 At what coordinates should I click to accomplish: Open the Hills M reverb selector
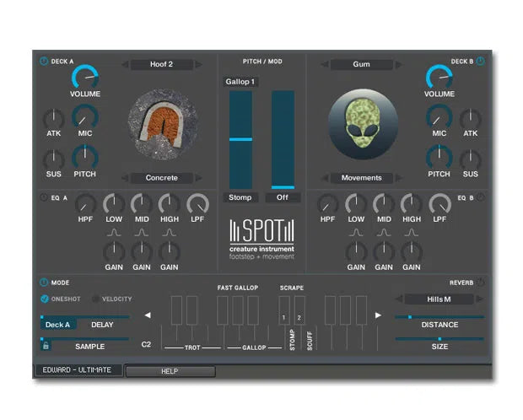pos(439,299)
